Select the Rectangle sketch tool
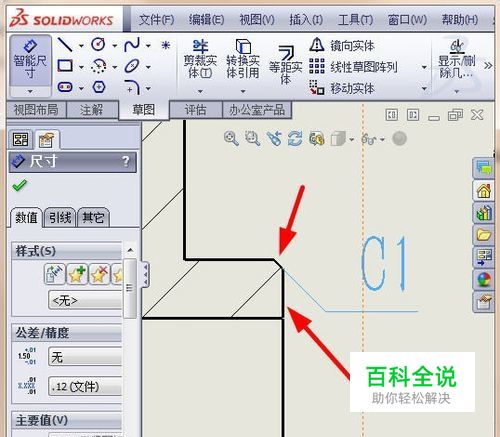The width and height of the screenshot is (500, 437). (65, 66)
